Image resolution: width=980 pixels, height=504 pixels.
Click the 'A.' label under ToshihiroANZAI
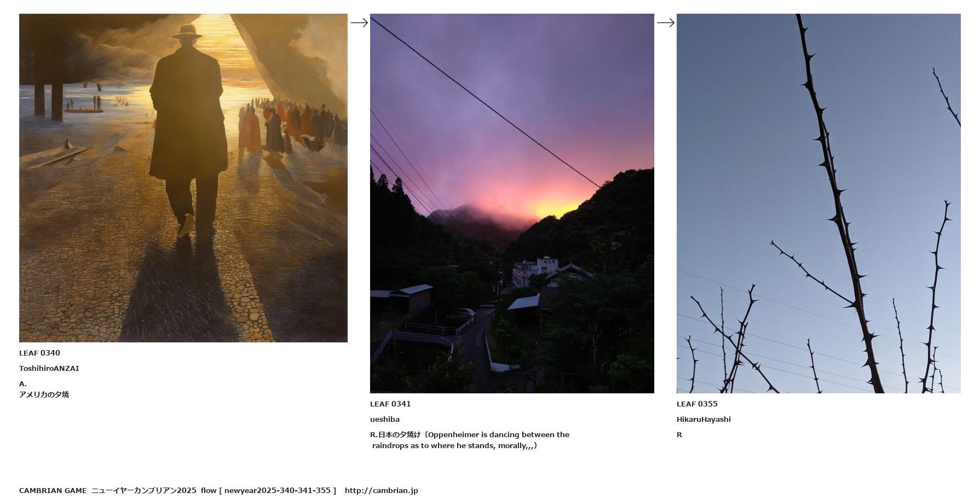point(23,383)
